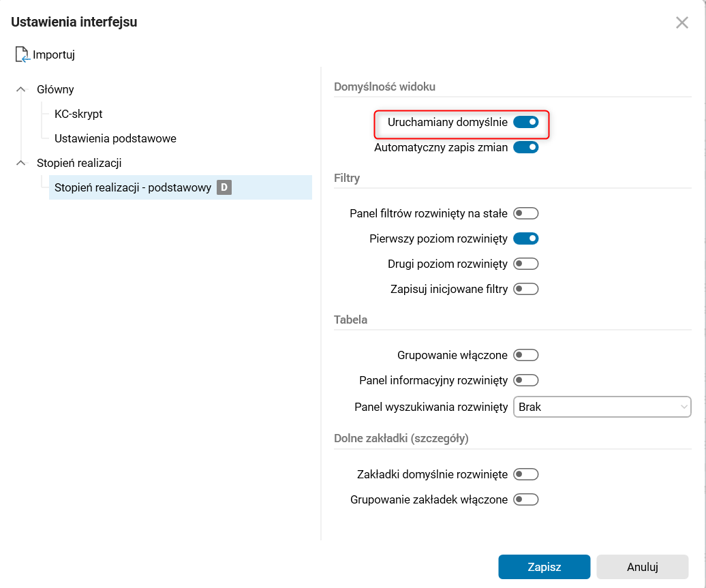This screenshot has height=588, width=706.
Task: Collapse the Główny tree node
Action: click(20, 89)
